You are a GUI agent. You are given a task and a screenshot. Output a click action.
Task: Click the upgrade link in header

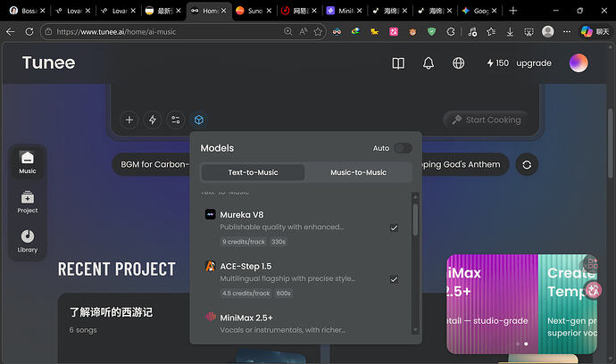pyautogui.click(x=534, y=63)
